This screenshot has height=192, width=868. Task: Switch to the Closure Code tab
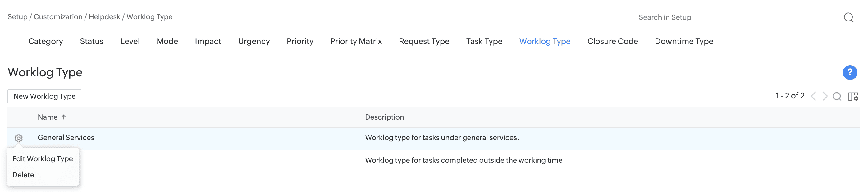click(x=612, y=41)
